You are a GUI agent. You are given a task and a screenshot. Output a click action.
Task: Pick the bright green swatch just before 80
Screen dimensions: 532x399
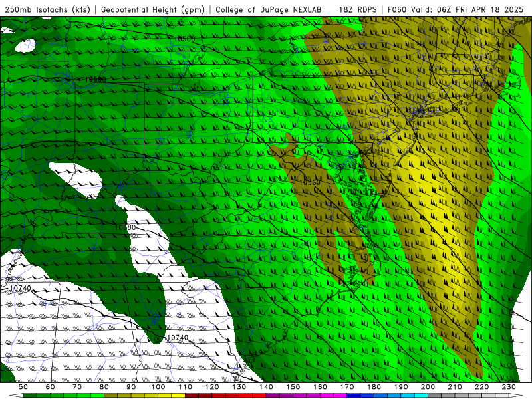(x=97, y=395)
